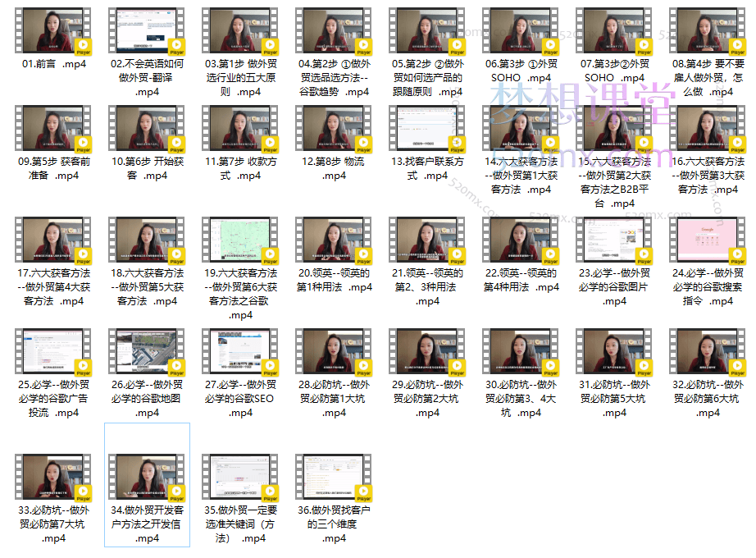Image resolution: width=756 pixels, height=558 pixels.
Task: Select the 19.六大获客方法之谷歌 video icon
Action: click(x=240, y=240)
